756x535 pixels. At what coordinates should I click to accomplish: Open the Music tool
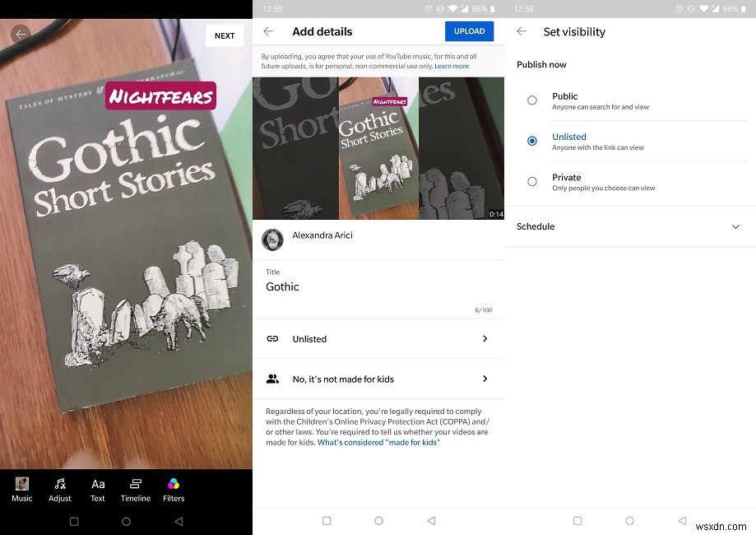click(22, 490)
